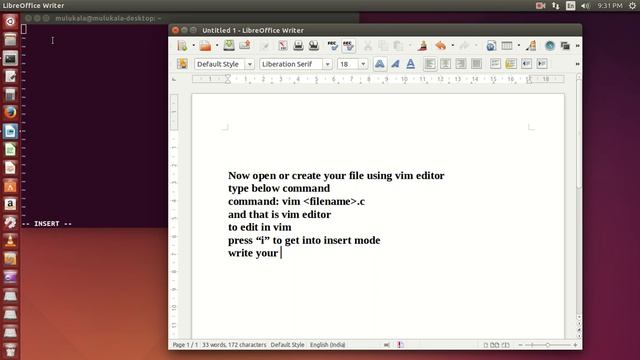This screenshot has width=640, height=360.
Task: Click the zoom slider handle in status bar
Action: tap(548, 345)
